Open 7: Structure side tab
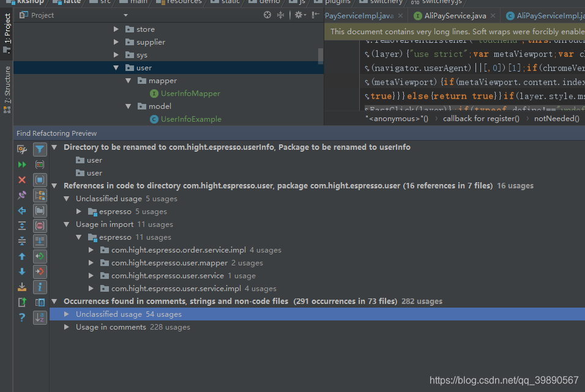Viewport: 585px width, 392px height. coord(7,89)
